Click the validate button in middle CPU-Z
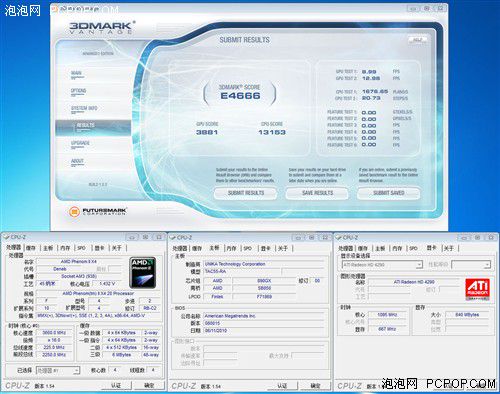The width and height of the screenshot is (500, 394). [x=282, y=386]
